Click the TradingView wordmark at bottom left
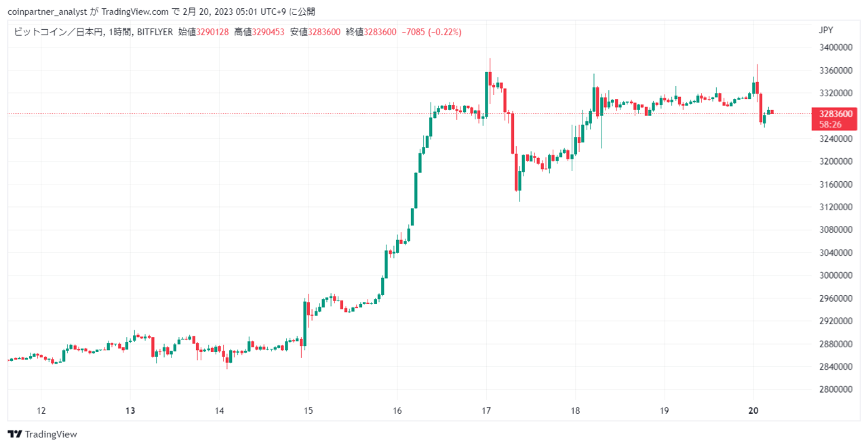This screenshot has width=868, height=447. coord(50,434)
